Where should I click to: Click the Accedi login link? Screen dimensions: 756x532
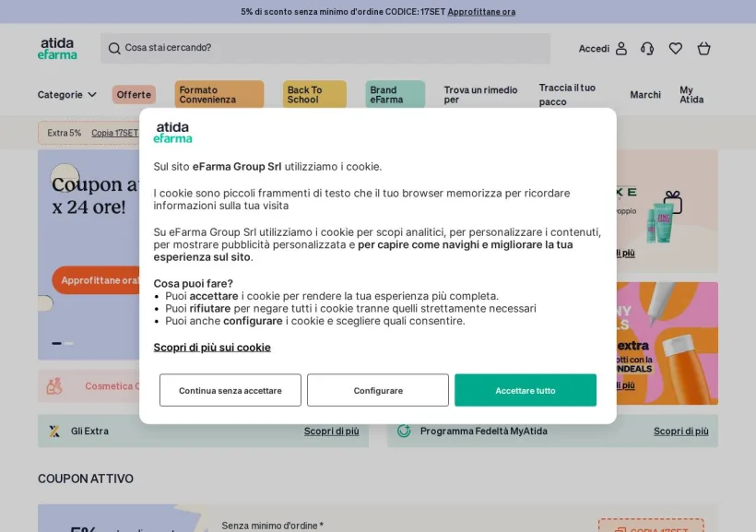click(x=594, y=49)
